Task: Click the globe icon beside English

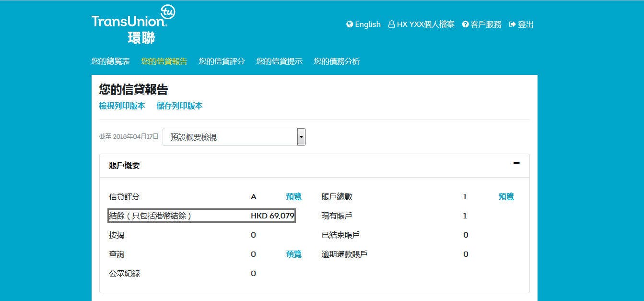Action: [350, 24]
